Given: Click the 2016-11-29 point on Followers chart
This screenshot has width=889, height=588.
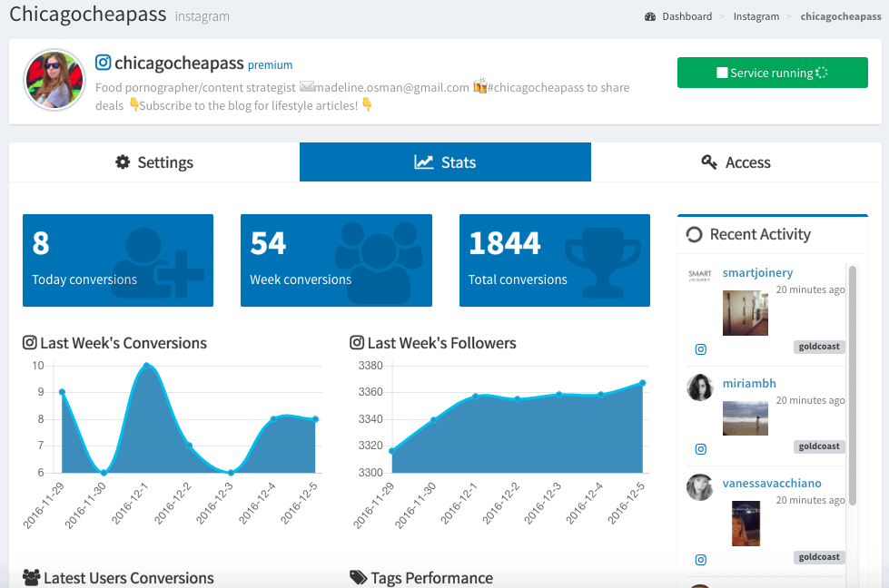Looking at the screenshot, I should [x=392, y=451].
